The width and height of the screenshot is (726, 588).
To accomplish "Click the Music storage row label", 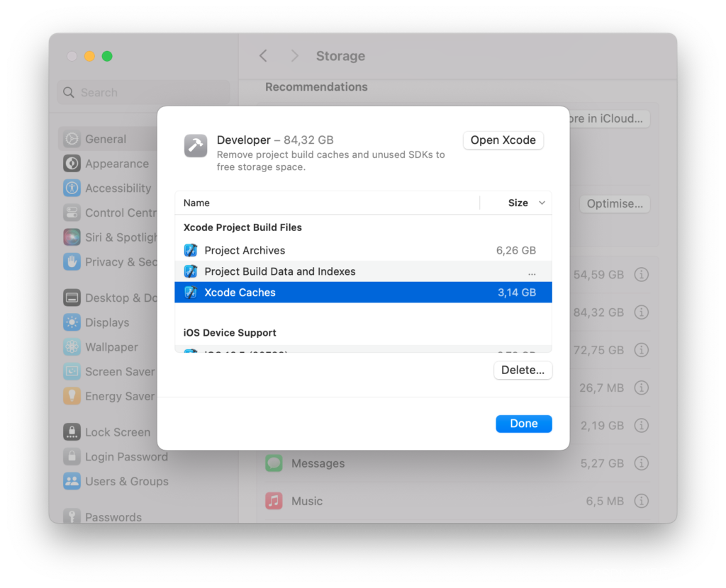I will 307,501.
